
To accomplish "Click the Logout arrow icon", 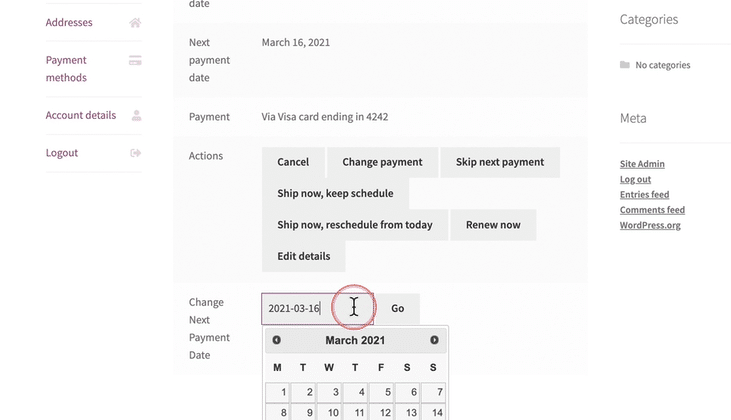I will coord(136,153).
